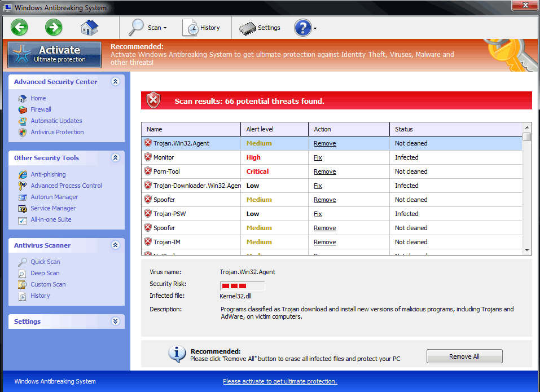The height and width of the screenshot is (392, 540).
Task: Click the Activate Ultimate protection button
Action: click(55, 54)
